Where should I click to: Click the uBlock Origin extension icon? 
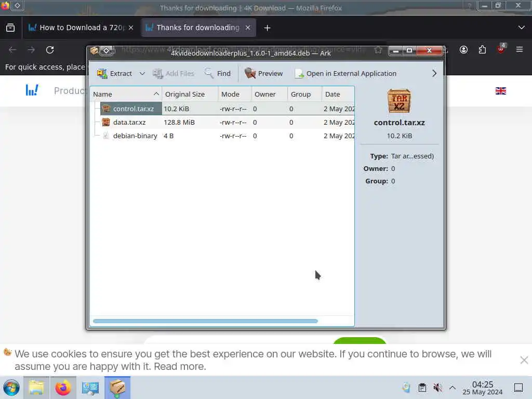tap(501, 49)
